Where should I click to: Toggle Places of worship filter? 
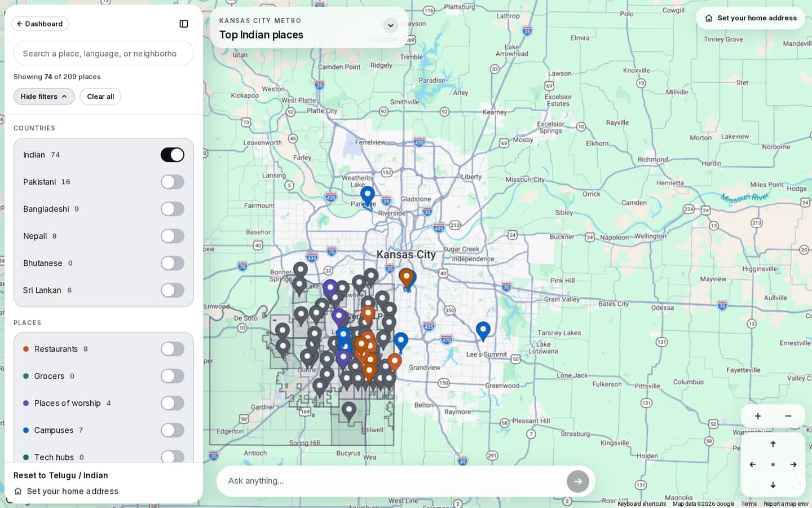coord(173,403)
